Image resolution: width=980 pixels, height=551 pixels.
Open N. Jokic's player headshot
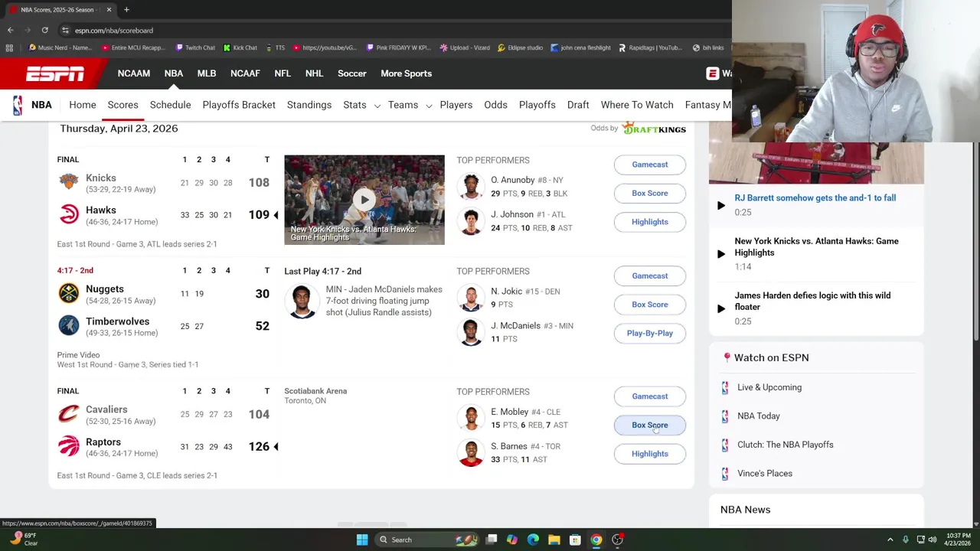pyautogui.click(x=471, y=298)
